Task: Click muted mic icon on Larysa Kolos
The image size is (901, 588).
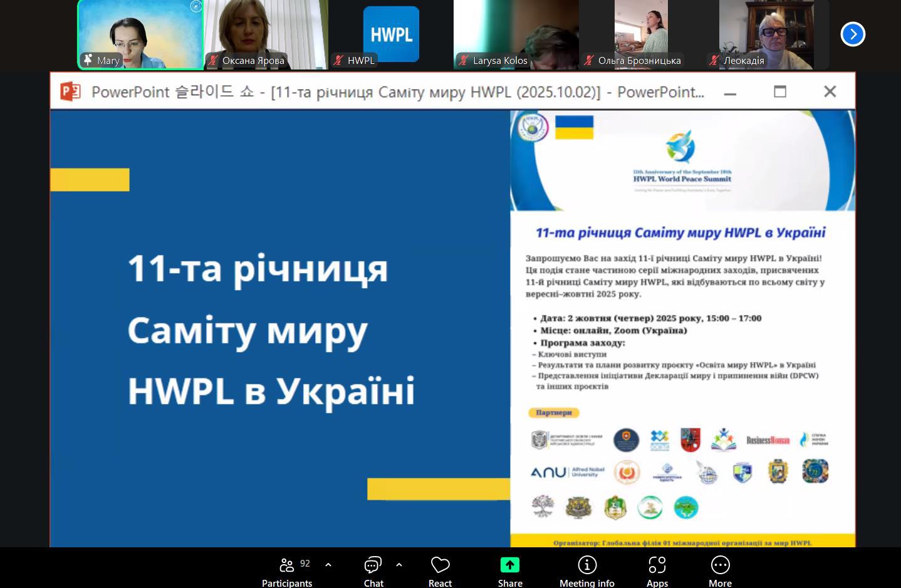Action: pyautogui.click(x=464, y=61)
